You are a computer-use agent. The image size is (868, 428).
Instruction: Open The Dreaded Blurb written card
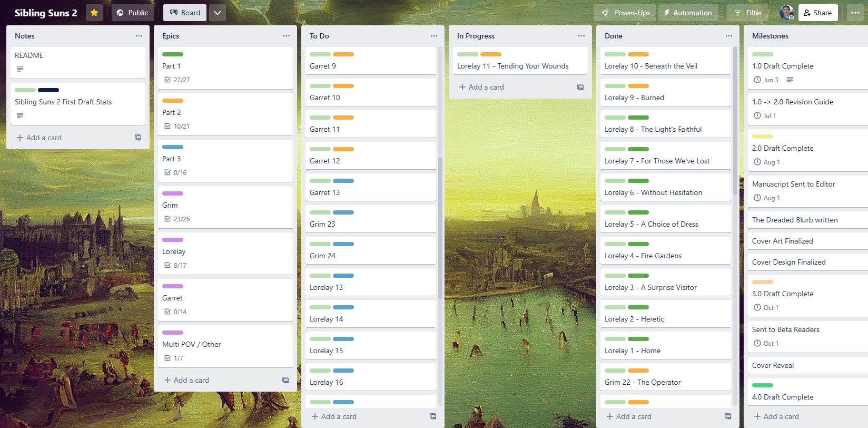(808, 220)
